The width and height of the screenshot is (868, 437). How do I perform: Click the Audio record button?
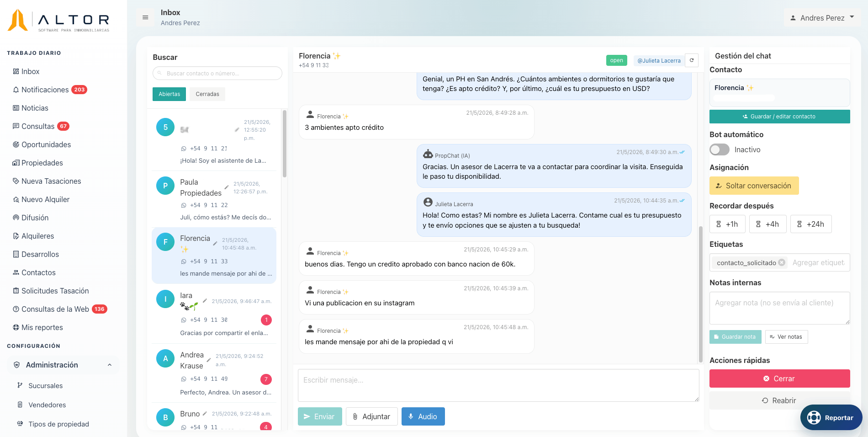point(423,416)
